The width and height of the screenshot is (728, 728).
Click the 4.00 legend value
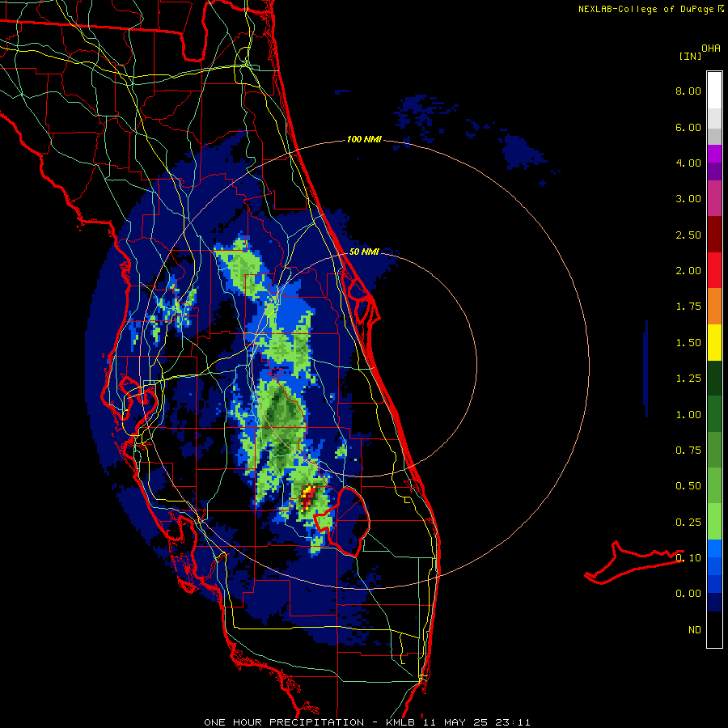coord(688,163)
